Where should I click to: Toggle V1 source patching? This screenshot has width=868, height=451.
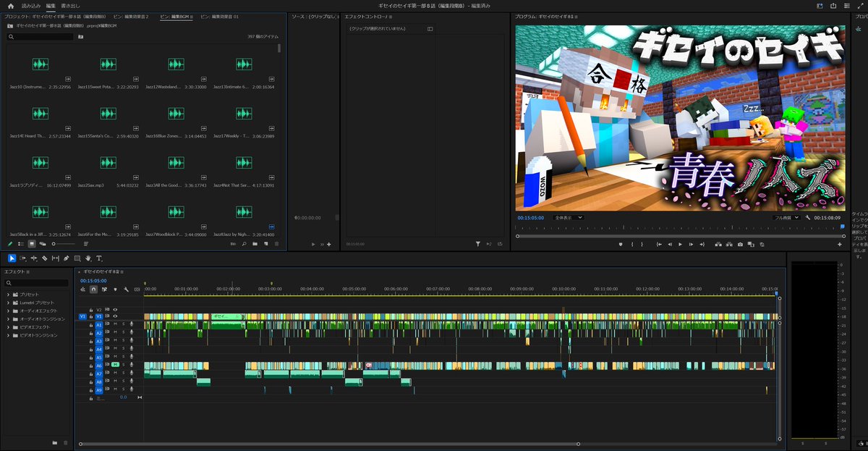(x=82, y=316)
